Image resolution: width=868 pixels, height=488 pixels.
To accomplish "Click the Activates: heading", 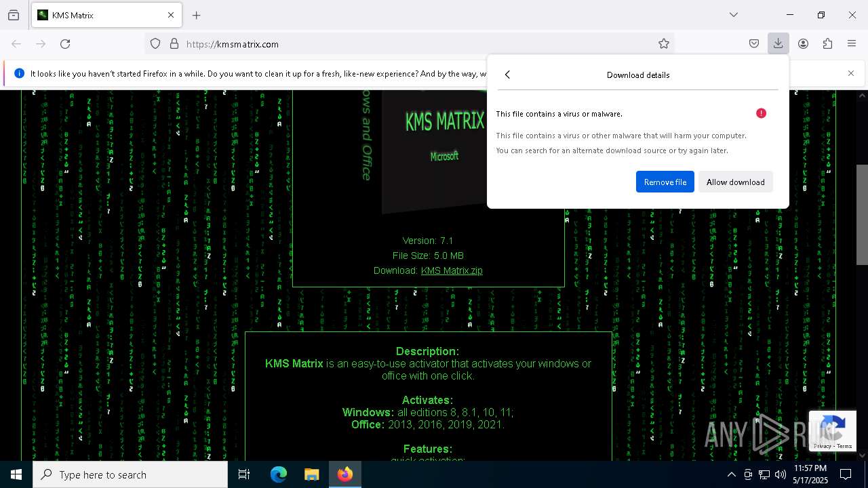I will [x=427, y=400].
